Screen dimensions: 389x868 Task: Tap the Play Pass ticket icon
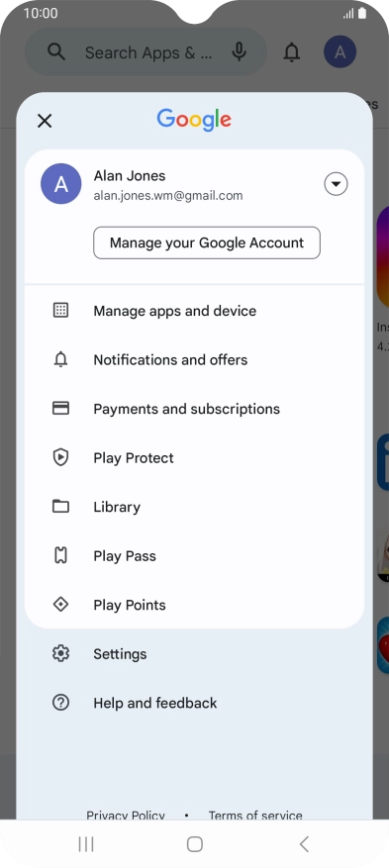[60, 555]
